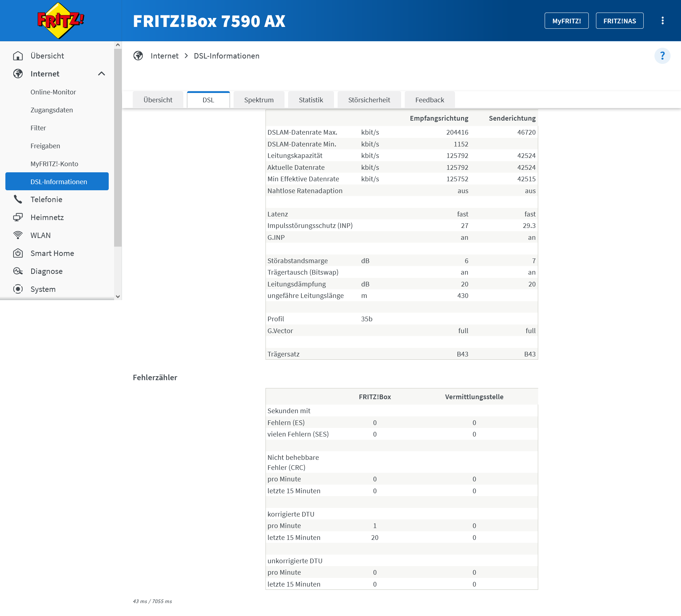Click the Störabstandsmarge row label
Viewport: 681px width, 616px height.
(297, 261)
